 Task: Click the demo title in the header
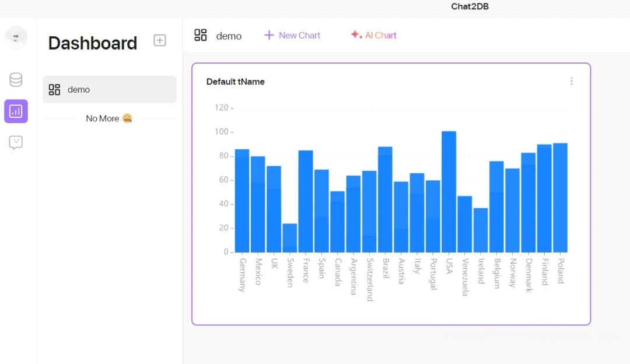(229, 36)
